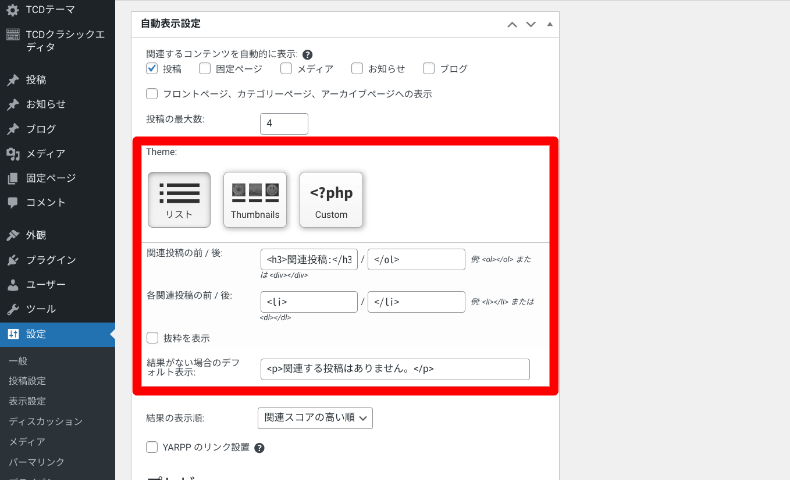Focus the 投稿の最大数 number field
The height and width of the screenshot is (480, 790).
(x=284, y=124)
